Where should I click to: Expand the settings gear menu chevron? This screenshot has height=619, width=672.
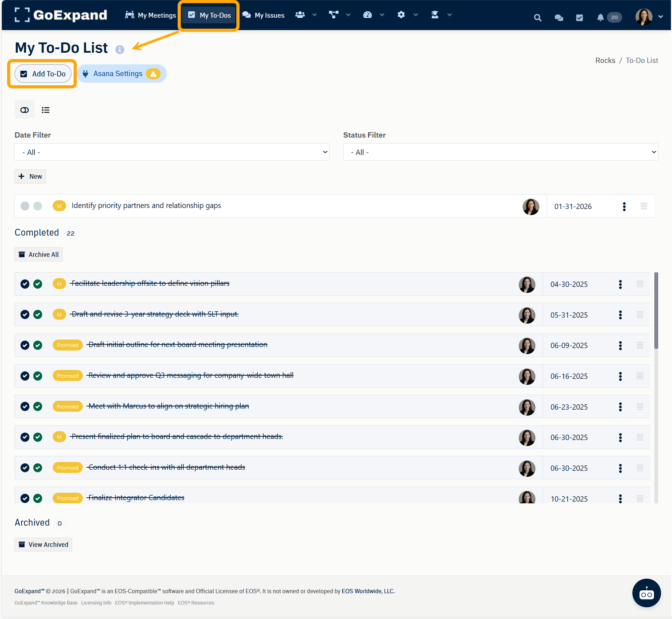point(416,15)
